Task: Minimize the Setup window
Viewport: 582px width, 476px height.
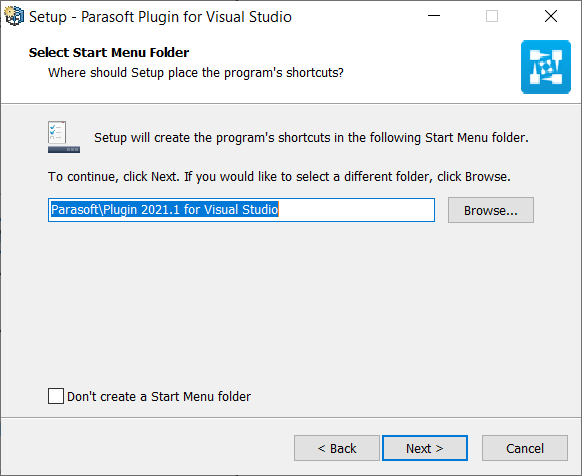Action: pos(434,16)
